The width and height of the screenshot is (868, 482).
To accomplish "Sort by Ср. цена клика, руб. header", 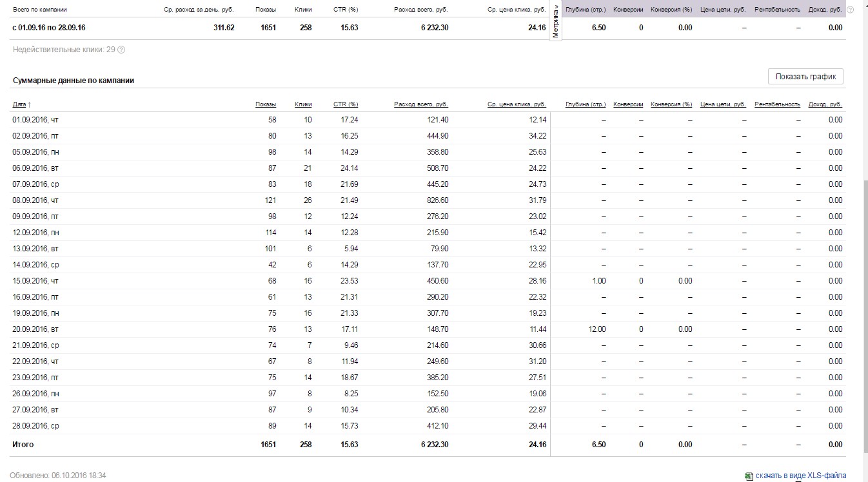I will click(x=517, y=104).
